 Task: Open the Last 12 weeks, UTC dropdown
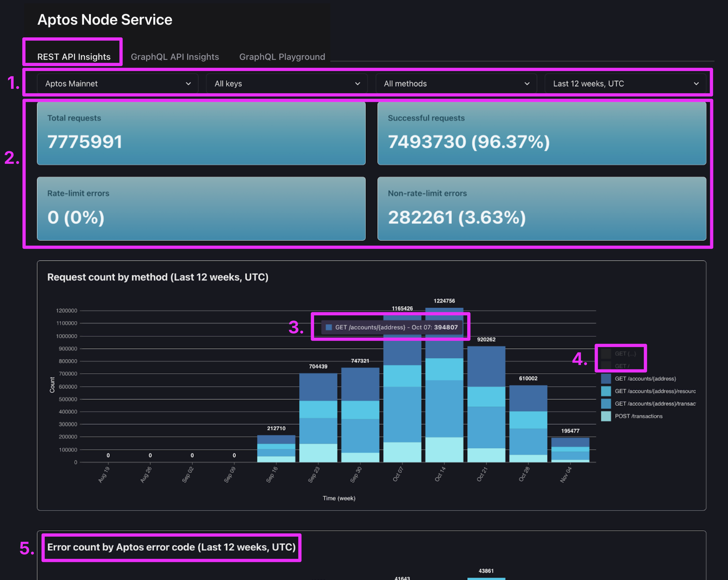pos(625,83)
